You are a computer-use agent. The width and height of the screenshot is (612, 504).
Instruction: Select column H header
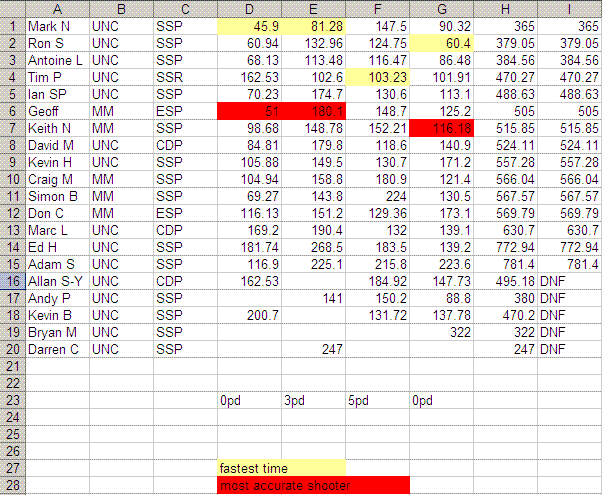click(x=505, y=8)
